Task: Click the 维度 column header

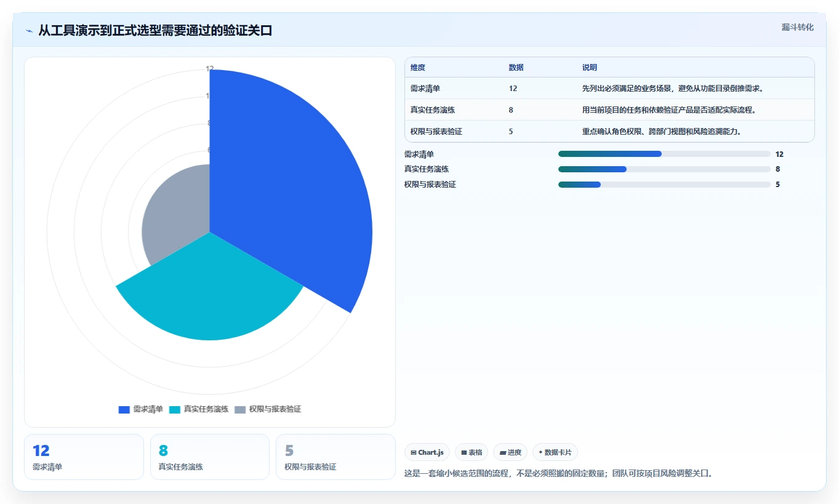Action: coord(418,68)
